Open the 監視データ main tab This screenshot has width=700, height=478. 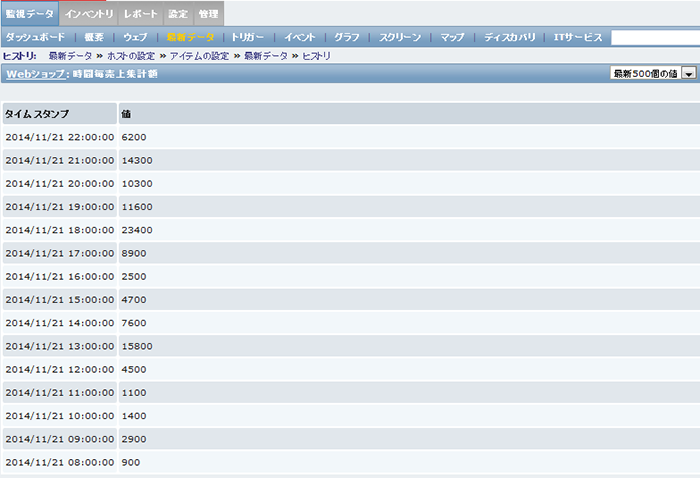coord(30,14)
